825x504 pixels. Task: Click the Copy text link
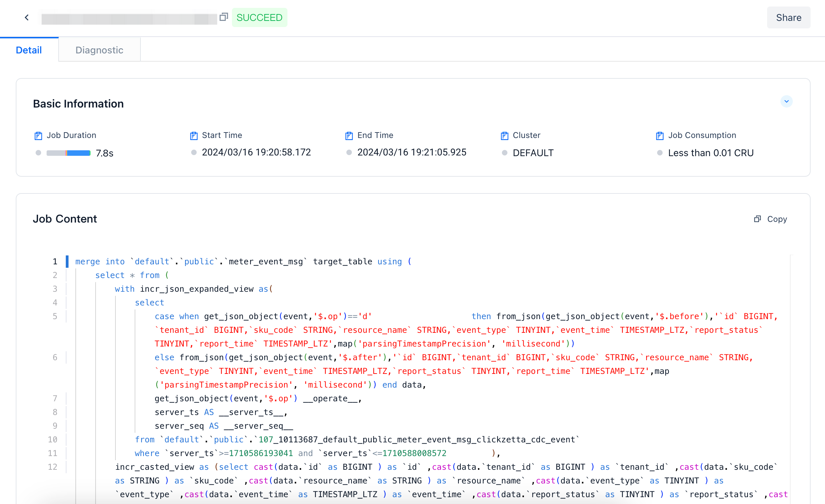[x=777, y=219]
